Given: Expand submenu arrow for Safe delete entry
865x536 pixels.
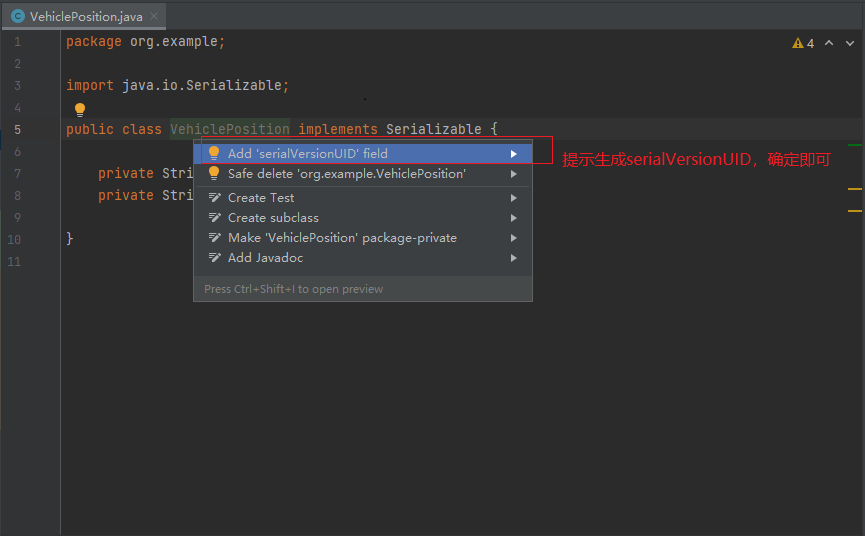Looking at the screenshot, I should (x=514, y=174).
